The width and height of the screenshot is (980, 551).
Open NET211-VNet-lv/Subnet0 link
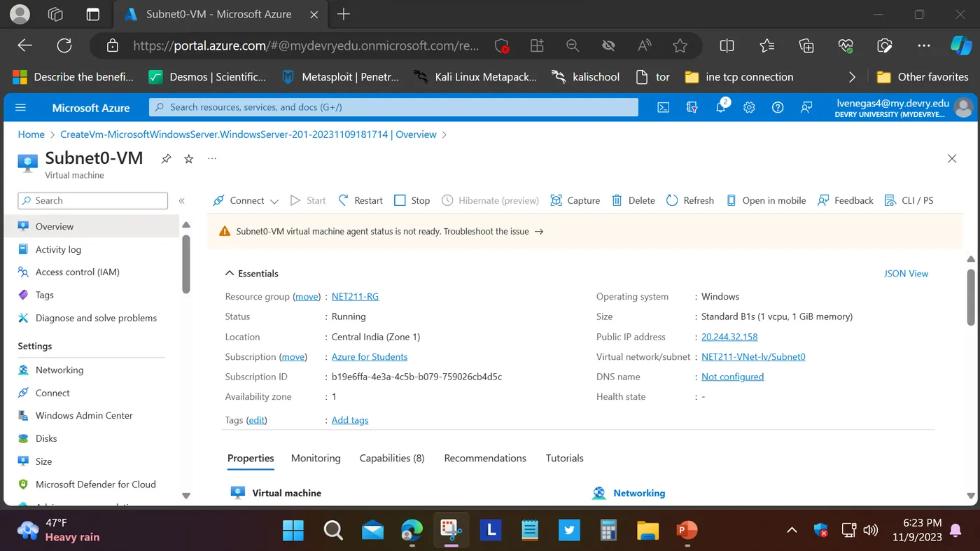753,357
